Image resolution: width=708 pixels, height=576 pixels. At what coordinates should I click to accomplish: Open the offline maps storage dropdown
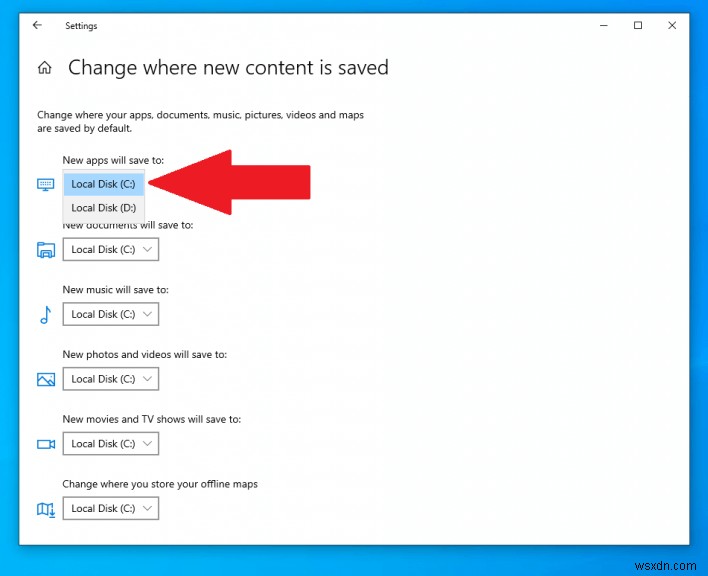[x=111, y=508]
